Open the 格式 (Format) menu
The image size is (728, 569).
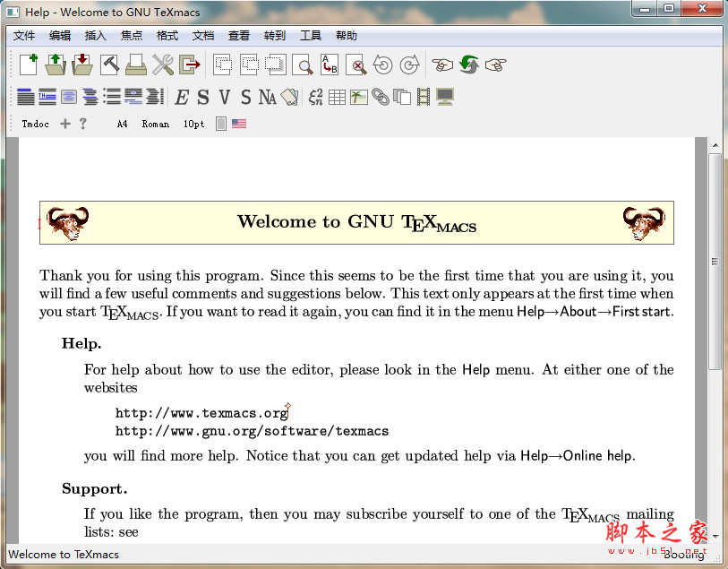tap(167, 36)
